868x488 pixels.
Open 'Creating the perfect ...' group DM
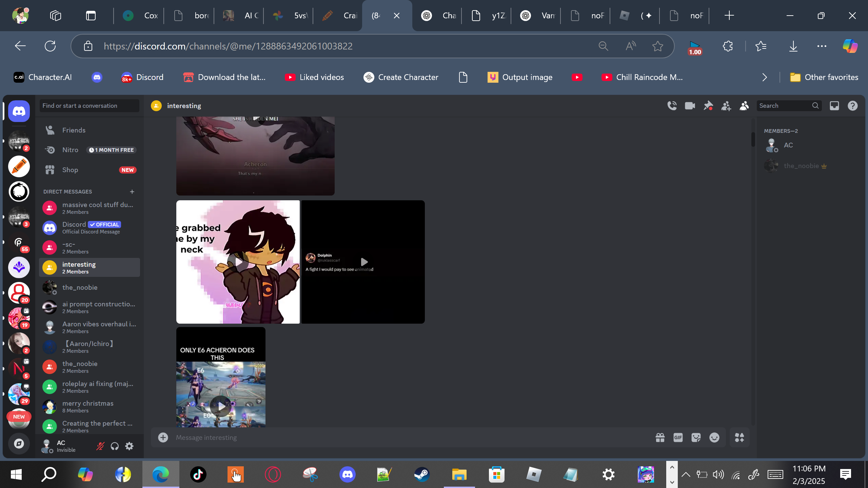pyautogui.click(x=90, y=427)
